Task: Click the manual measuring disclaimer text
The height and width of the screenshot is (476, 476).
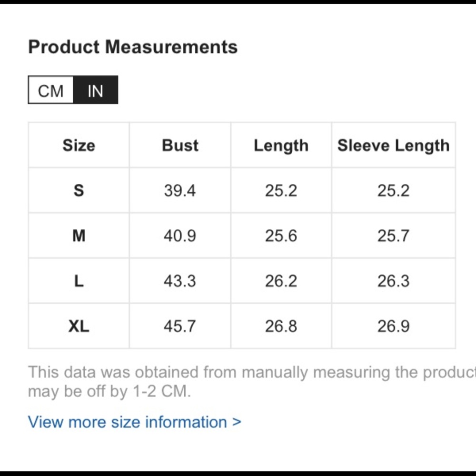Action: coord(252,381)
